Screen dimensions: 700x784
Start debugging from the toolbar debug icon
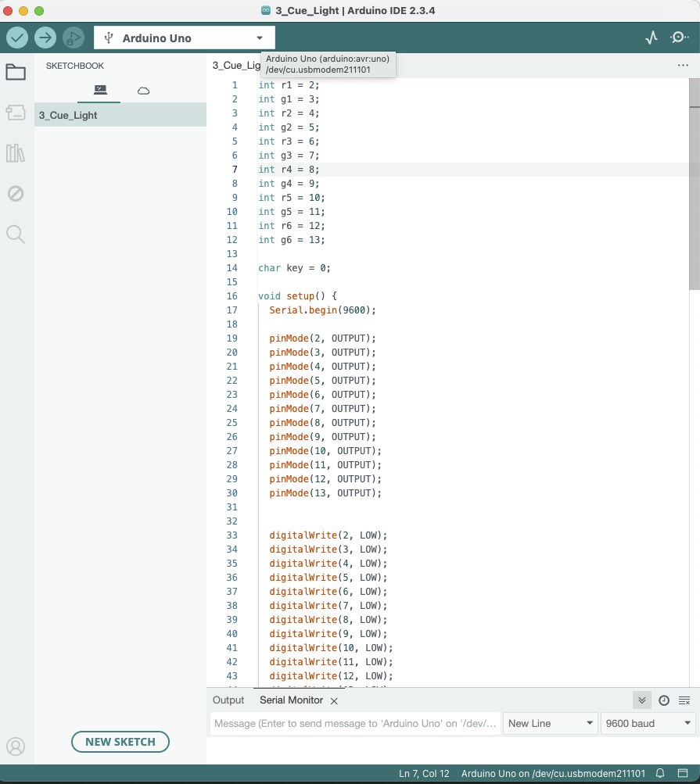(x=72, y=37)
